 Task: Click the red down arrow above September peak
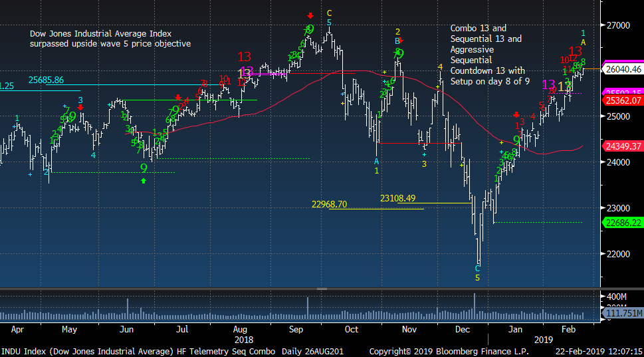point(310,15)
